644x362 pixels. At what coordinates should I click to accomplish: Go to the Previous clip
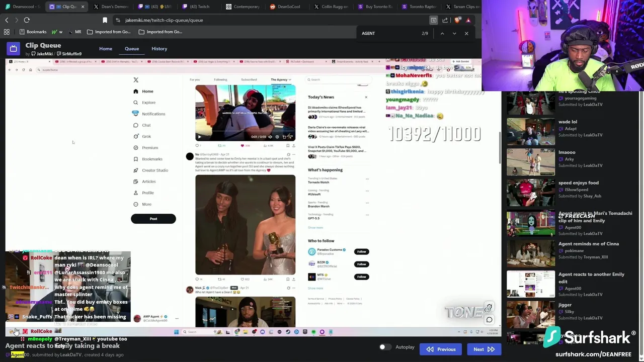point(441,349)
